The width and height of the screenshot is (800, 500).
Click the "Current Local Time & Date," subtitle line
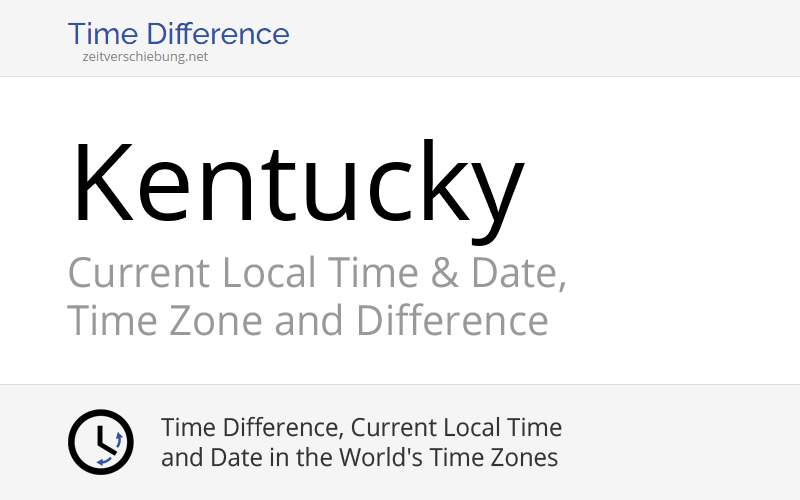317,273
